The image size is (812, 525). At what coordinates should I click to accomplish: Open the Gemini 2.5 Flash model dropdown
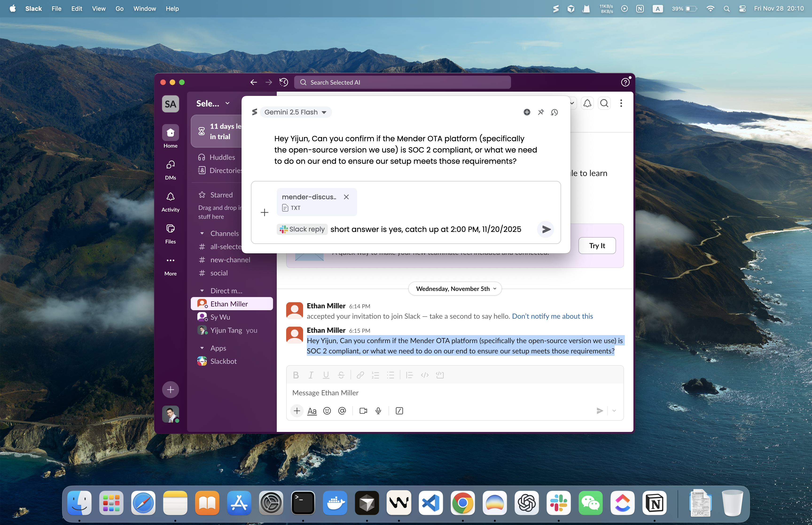click(x=295, y=112)
